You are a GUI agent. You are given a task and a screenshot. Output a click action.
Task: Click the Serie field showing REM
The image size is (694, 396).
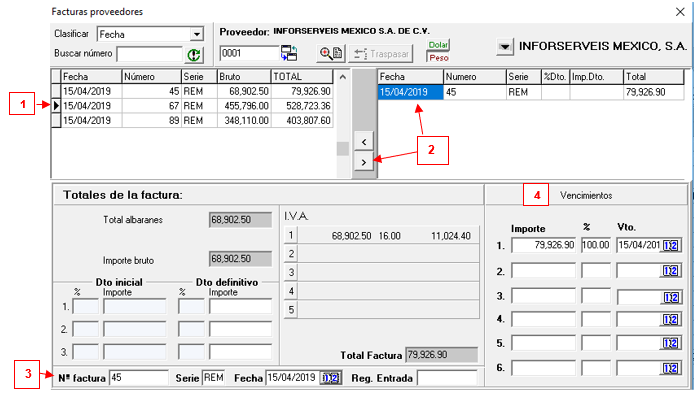pyautogui.click(x=213, y=378)
